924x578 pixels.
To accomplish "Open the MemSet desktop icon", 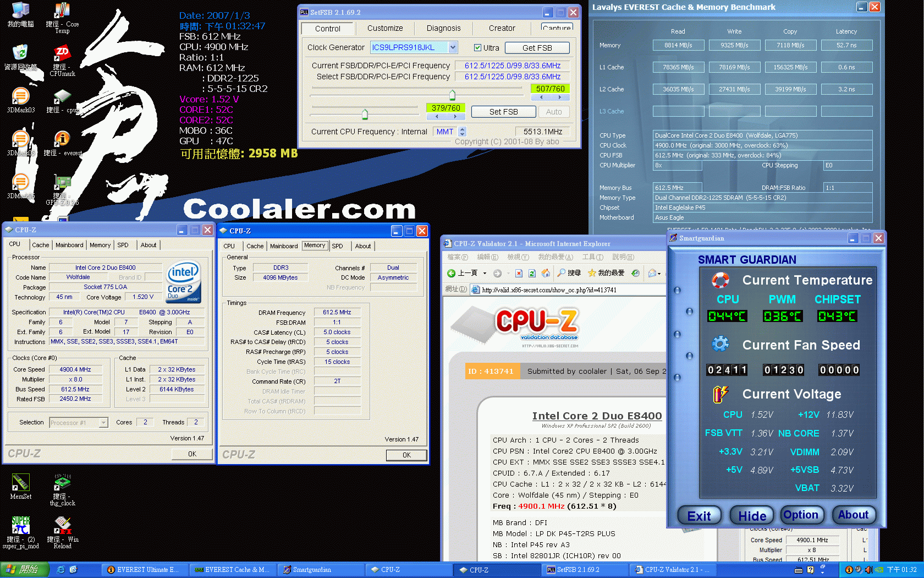I will (20, 483).
